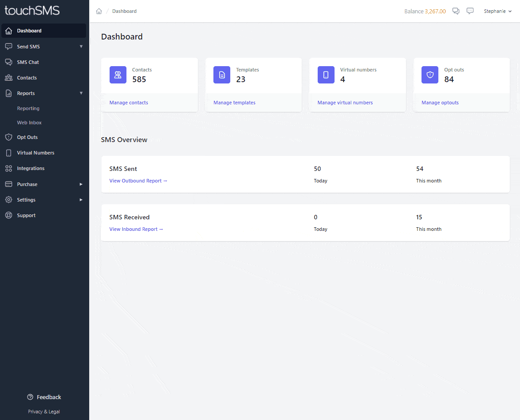Click the purple Contacts card icon
Viewport: 520px width, 420px height.
[118, 75]
